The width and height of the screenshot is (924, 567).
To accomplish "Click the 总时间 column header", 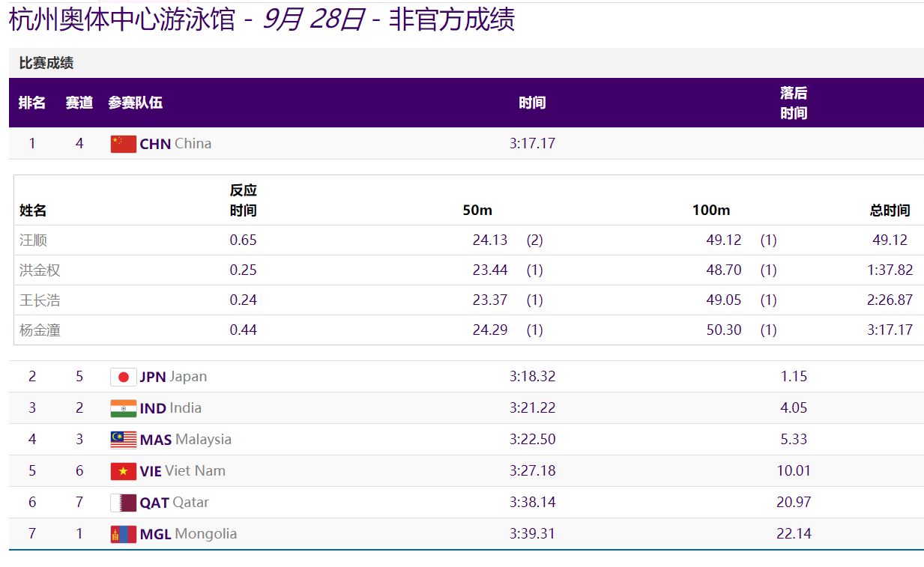I will (x=890, y=210).
